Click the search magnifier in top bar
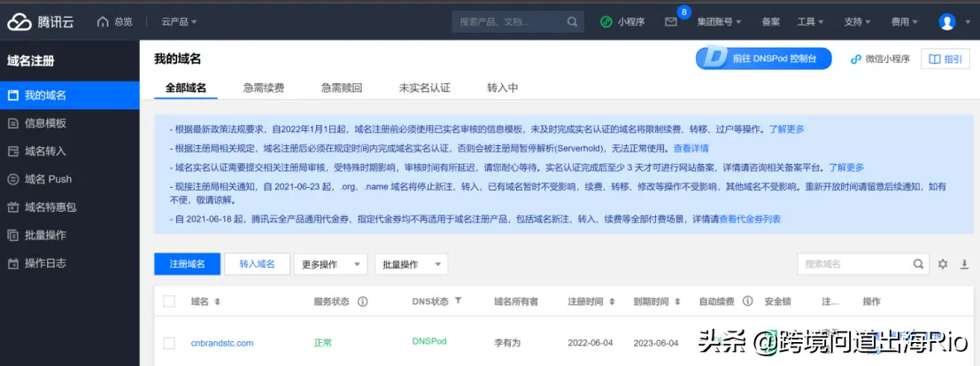 (572, 22)
